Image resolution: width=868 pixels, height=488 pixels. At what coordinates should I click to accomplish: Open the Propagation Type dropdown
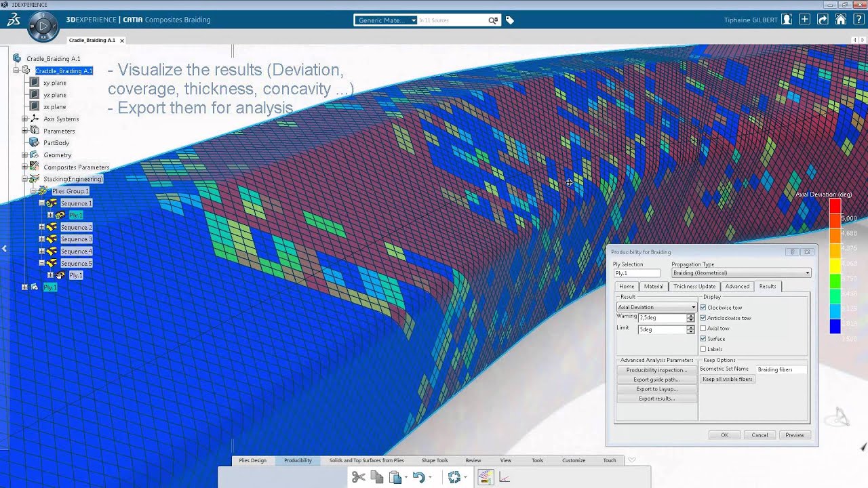pyautogui.click(x=741, y=273)
